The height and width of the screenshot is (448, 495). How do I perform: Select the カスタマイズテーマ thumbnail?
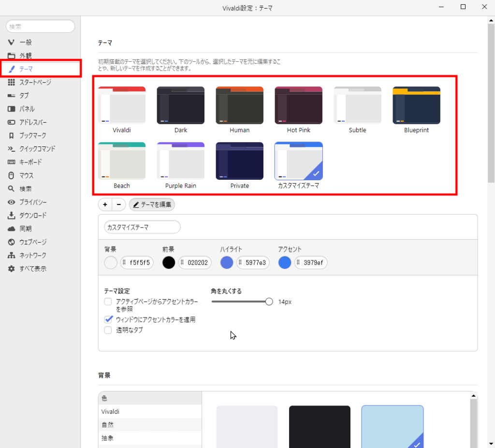click(299, 161)
